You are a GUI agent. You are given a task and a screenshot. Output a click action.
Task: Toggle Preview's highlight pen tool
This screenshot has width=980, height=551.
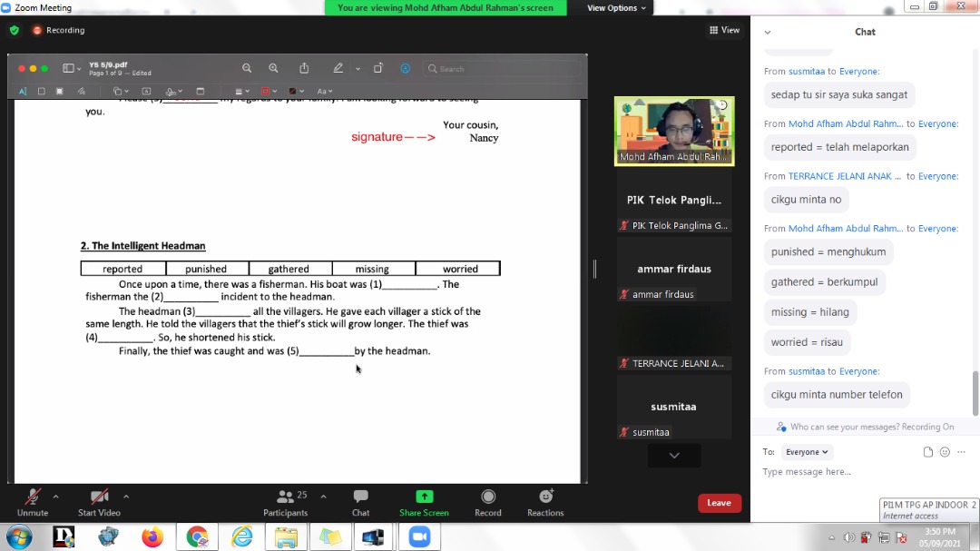[338, 68]
